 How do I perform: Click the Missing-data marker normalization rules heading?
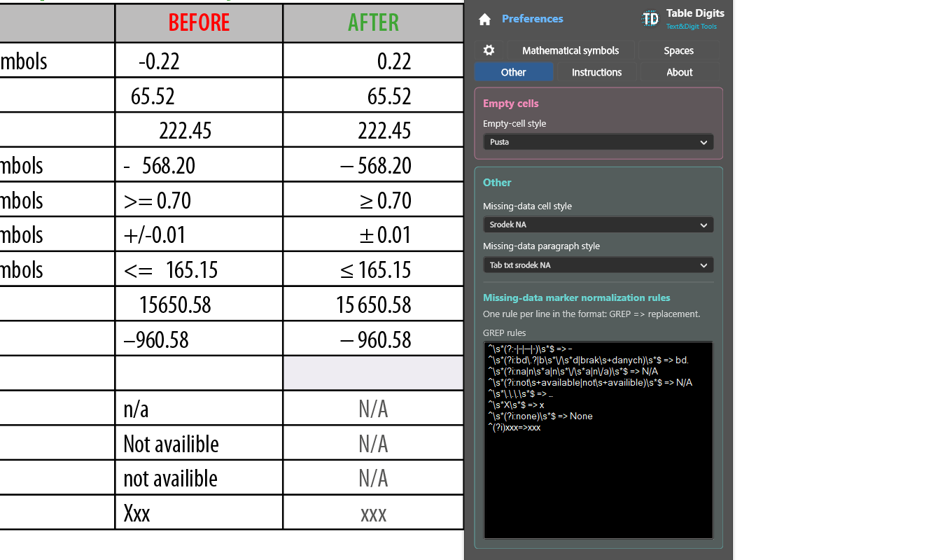(x=577, y=297)
